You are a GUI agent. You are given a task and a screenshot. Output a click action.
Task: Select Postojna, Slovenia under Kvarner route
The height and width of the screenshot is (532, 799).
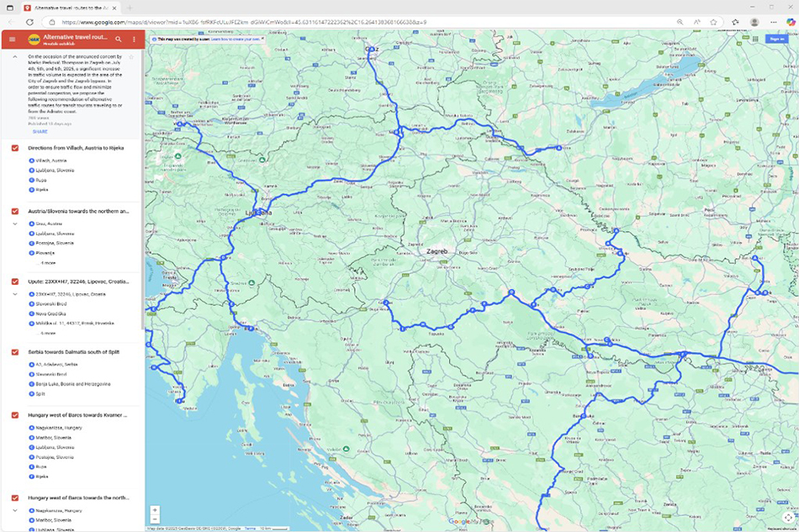click(x=55, y=457)
